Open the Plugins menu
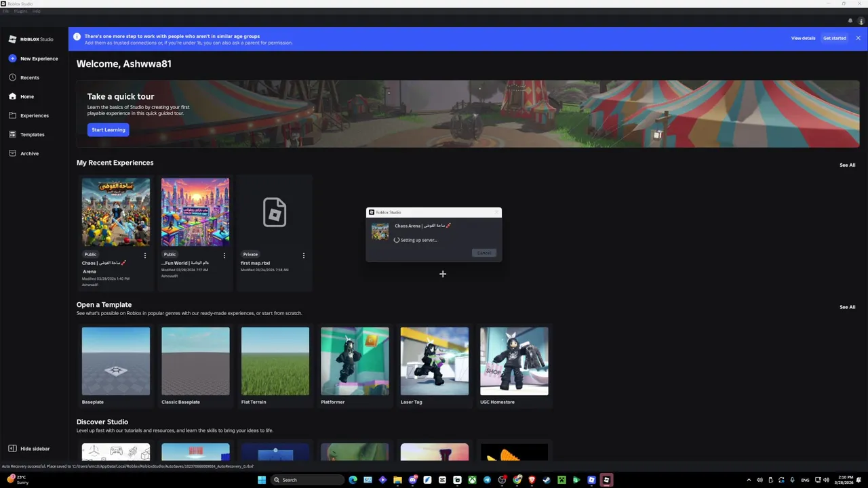Screen dimensions: 868x488 (20, 12)
